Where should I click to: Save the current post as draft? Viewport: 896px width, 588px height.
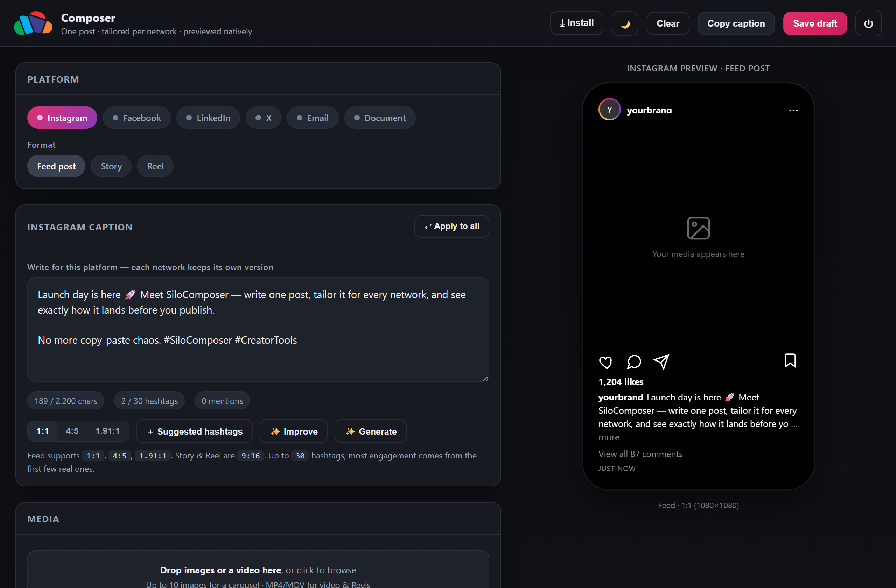(x=815, y=23)
